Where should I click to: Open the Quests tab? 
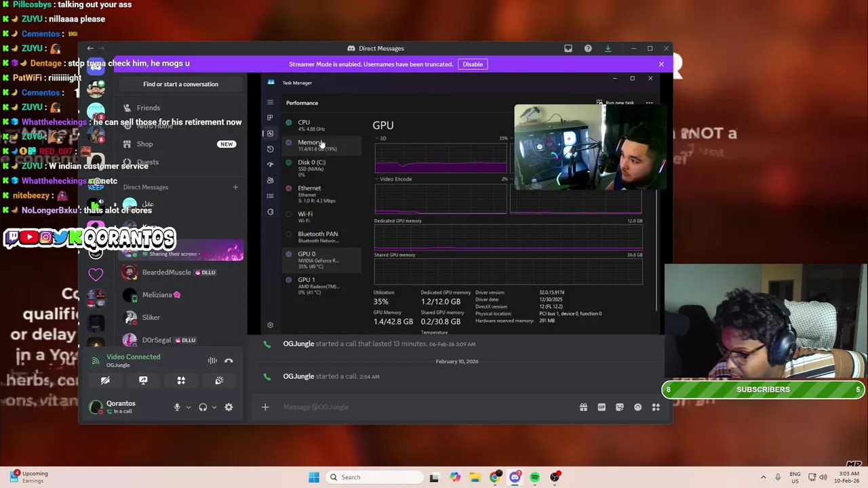point(180,162)
